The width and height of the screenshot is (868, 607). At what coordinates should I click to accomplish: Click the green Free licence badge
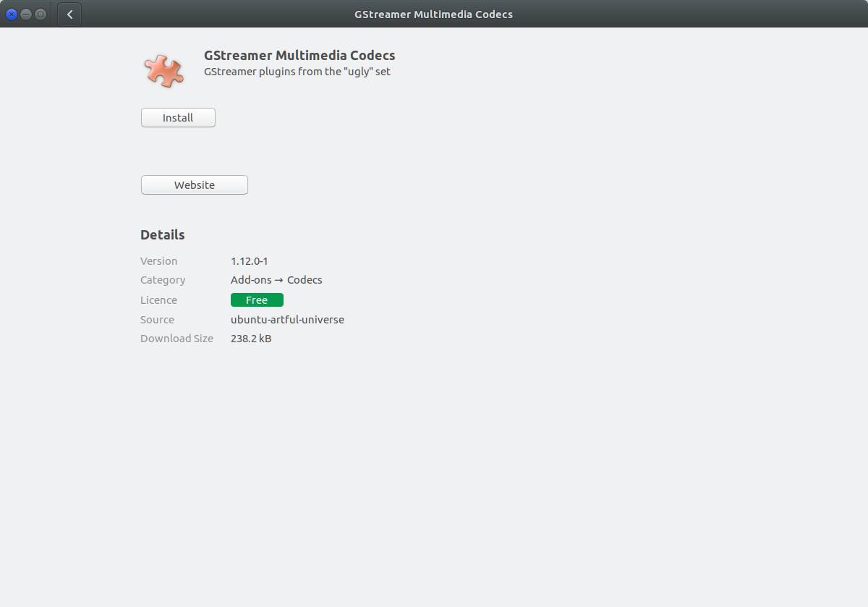coord(257,300)
